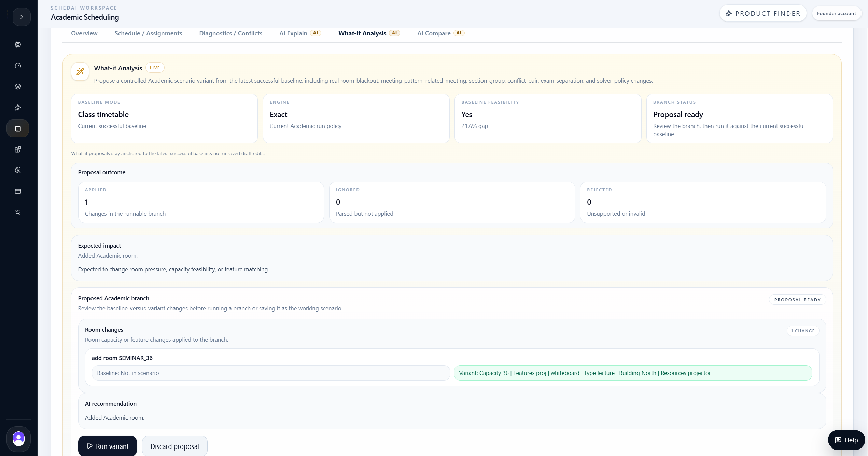This screenshot has height=456, width=868.
Task: Click the Run variant button
Action: tap(108, 446)
